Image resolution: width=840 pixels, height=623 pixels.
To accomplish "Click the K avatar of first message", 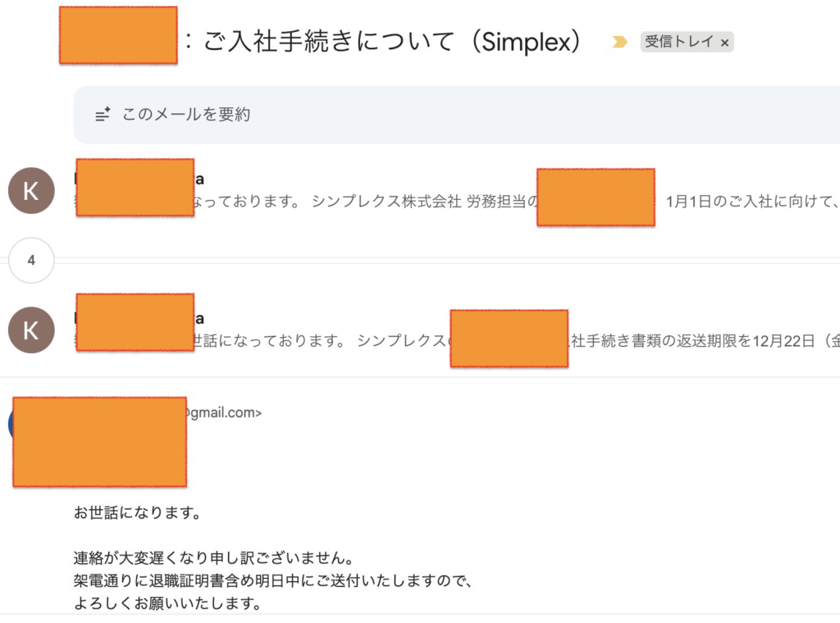I will 31,191.
